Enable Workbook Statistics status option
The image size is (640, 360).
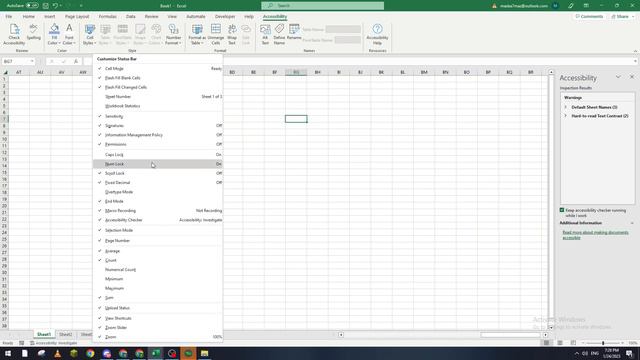158,106
